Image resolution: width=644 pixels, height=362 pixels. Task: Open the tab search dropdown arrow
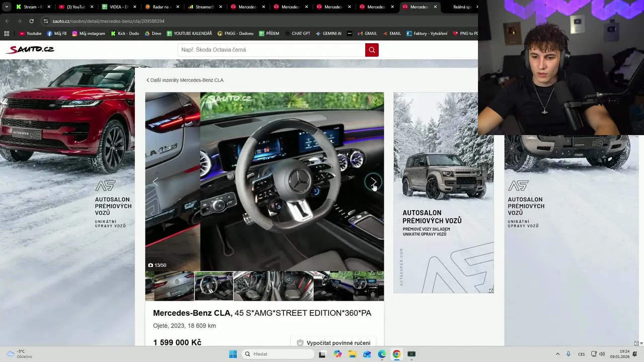[x=7, y=7]
